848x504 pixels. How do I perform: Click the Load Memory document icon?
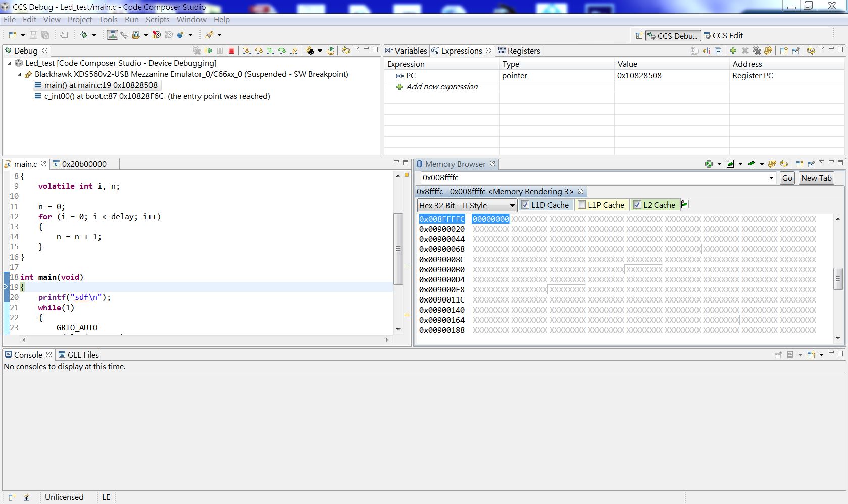(x=730, y=164)
